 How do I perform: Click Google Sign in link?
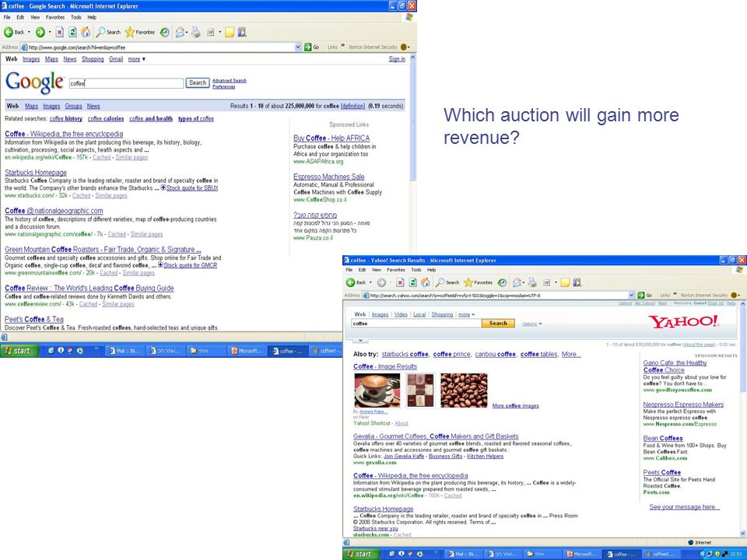pyautogui.click(x=397, y=59)
